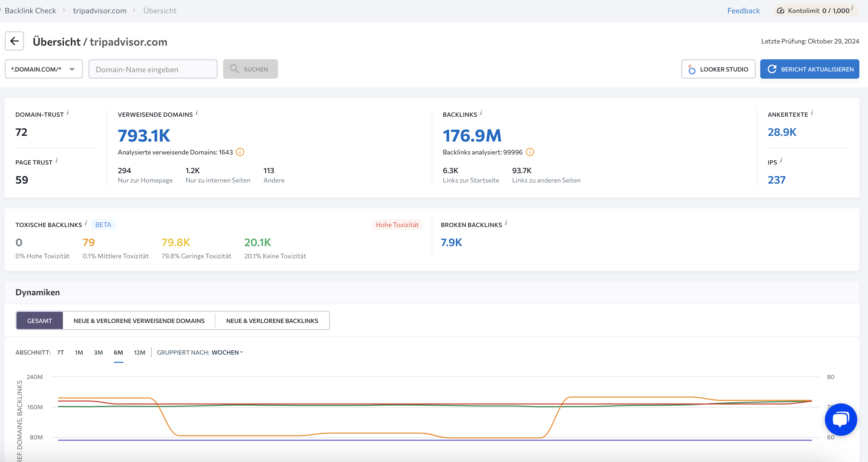Click warning icon next to analysierte Domains 1643
This screenshot has width=868, height=462.
(240, 152)
